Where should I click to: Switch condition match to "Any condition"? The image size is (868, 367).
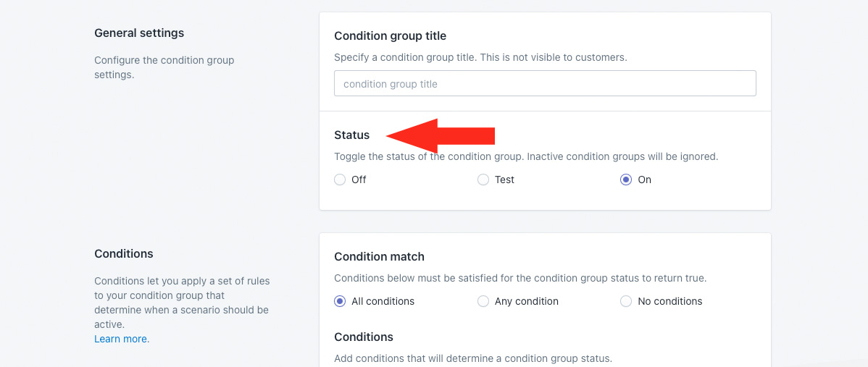coord(483,301)
